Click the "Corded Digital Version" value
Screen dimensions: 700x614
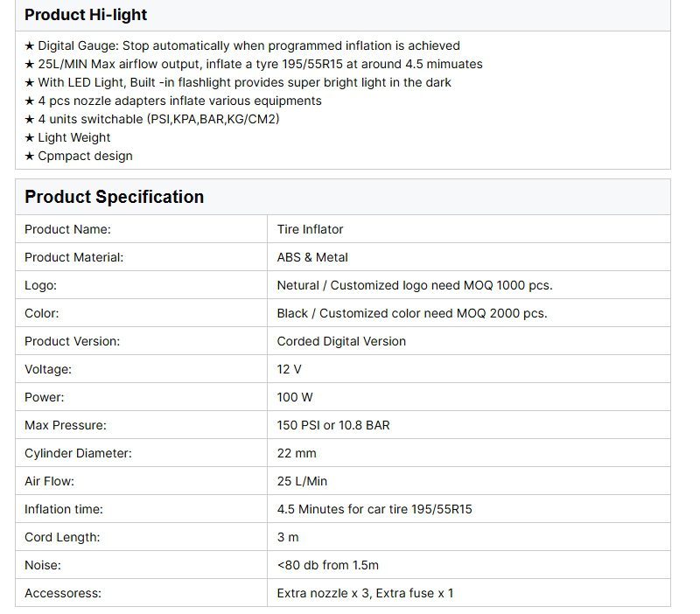coord(341,341)
